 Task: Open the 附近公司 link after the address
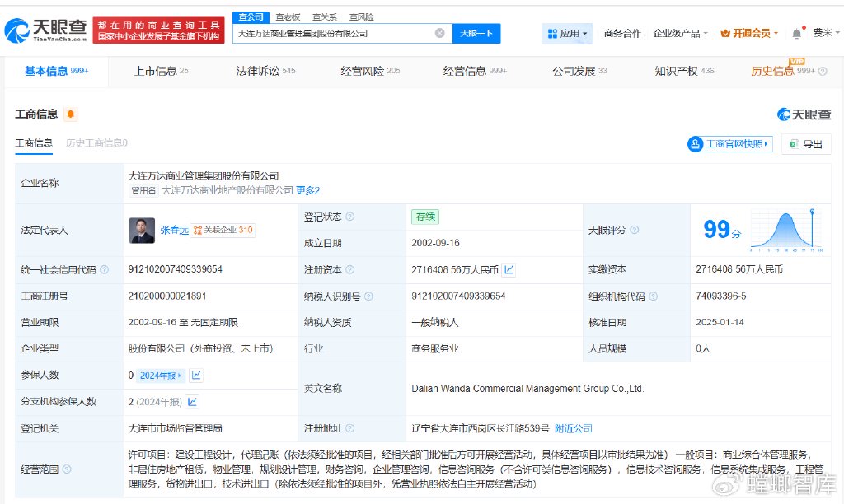[573, 428]
